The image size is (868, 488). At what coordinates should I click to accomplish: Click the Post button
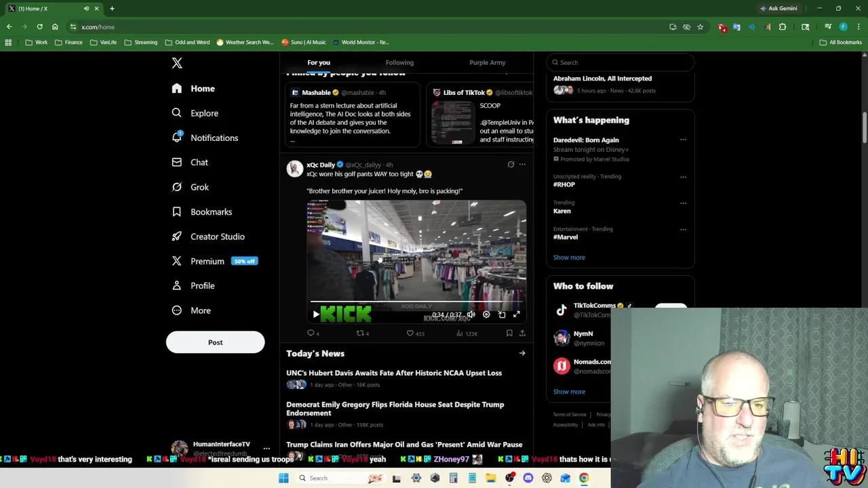[215, 342]
